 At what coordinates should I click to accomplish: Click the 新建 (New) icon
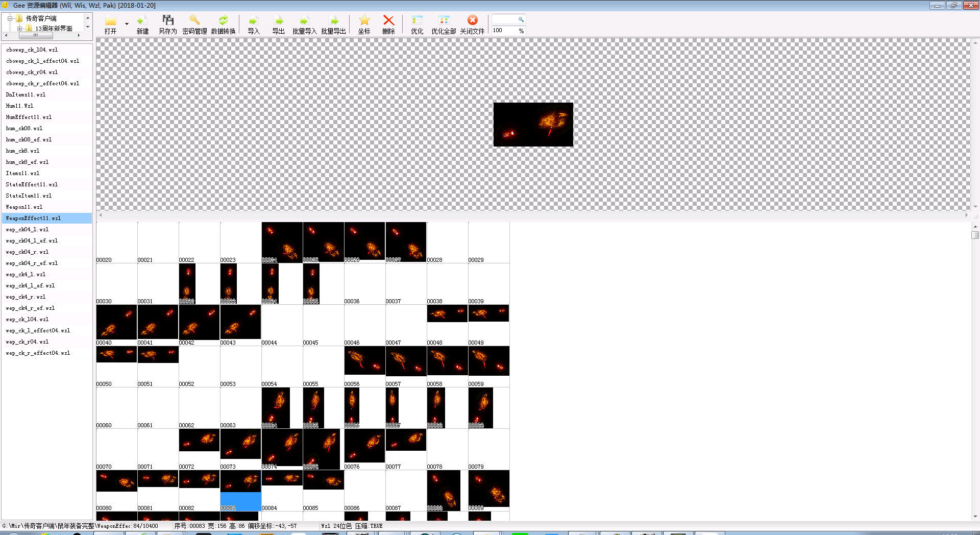point(142,20)
